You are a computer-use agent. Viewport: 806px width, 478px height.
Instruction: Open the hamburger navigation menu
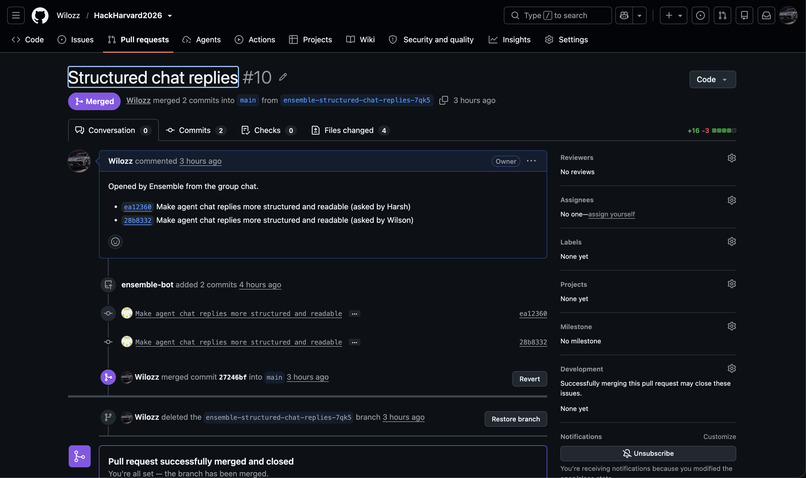click(16, 15)
